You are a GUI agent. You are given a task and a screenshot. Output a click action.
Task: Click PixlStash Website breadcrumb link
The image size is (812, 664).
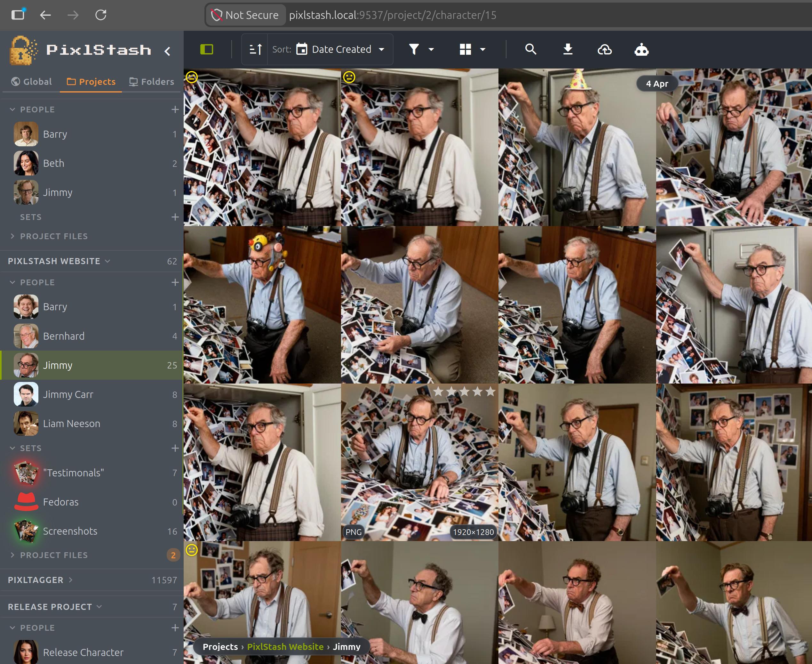(285, 646)
